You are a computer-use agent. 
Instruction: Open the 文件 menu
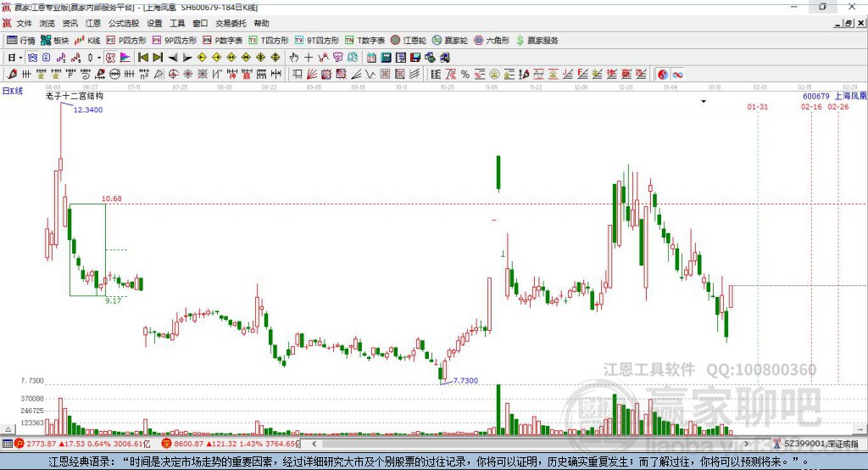[x=25, y=23]
